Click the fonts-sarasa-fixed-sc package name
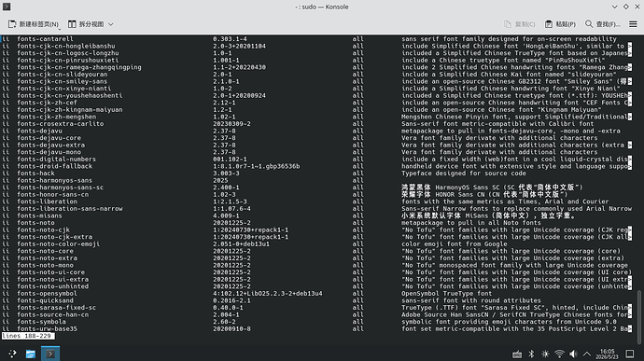Image resolution: width=644 pixels, height=361 pixels. pyautogui.click(x=56, y=308)
